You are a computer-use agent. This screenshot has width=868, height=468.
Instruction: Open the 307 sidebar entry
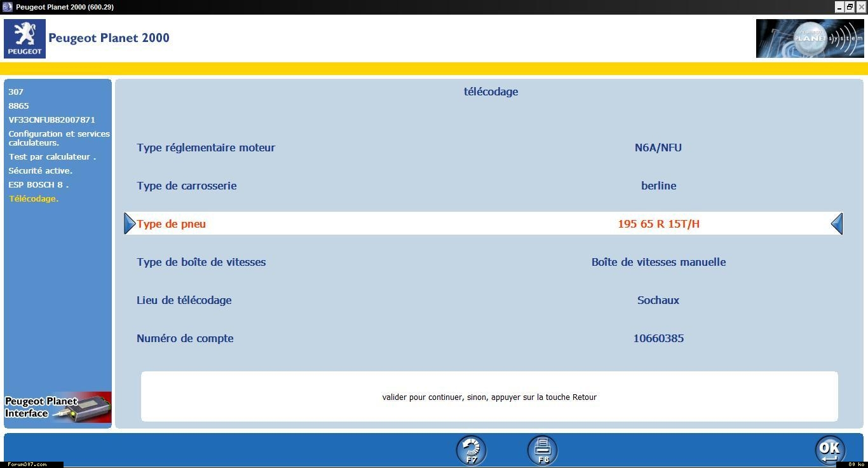16,92
